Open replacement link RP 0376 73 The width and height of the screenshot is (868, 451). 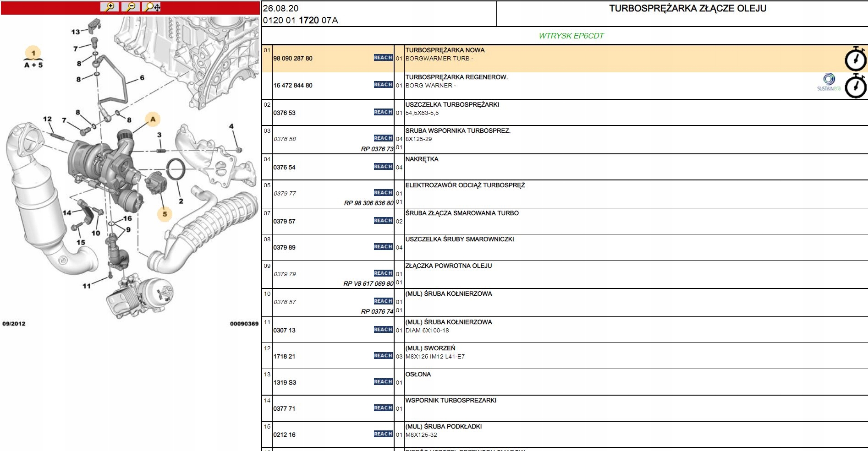click(x=377, y=149)
